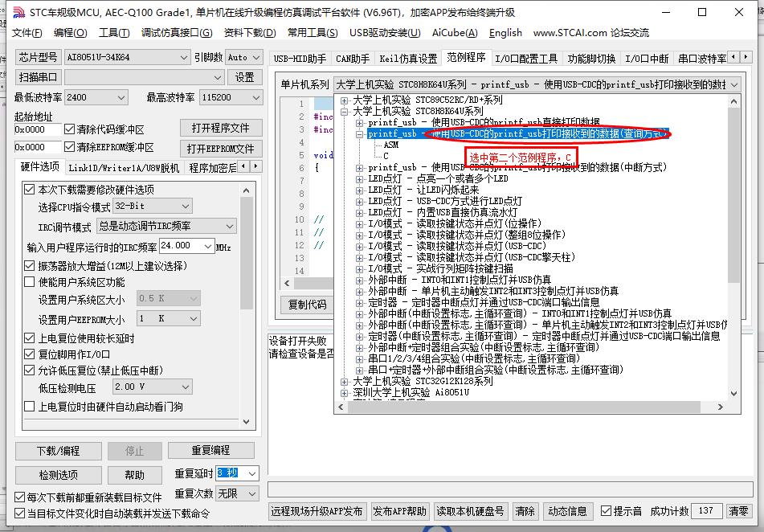Expand the STC89C52RC/RD+系列 tree node
The width and height of the screenshot is (764, 532).
pyautogui.click(x=345, y=101)
